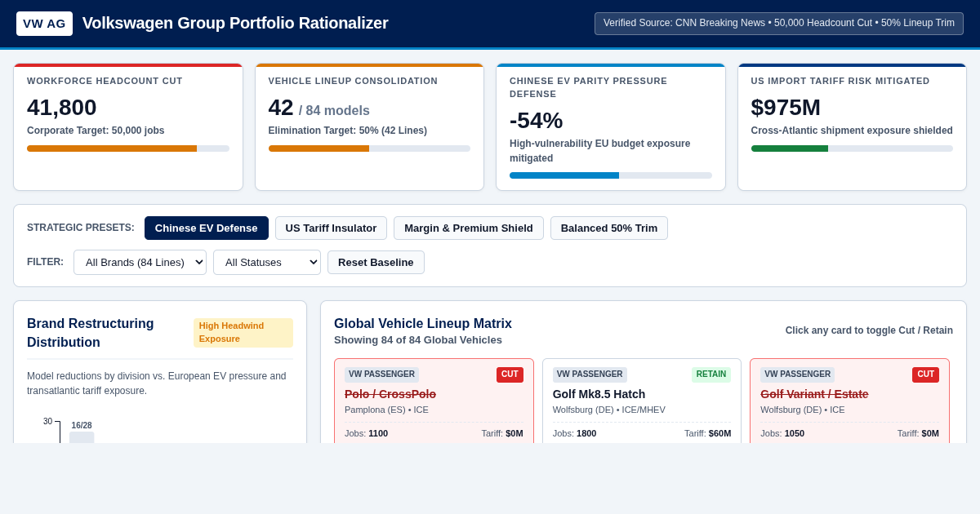This screenshot has width=980, height=514.
Task: Click 'Jobs: 1100' on the Polo card
Action: click(366, 433)
